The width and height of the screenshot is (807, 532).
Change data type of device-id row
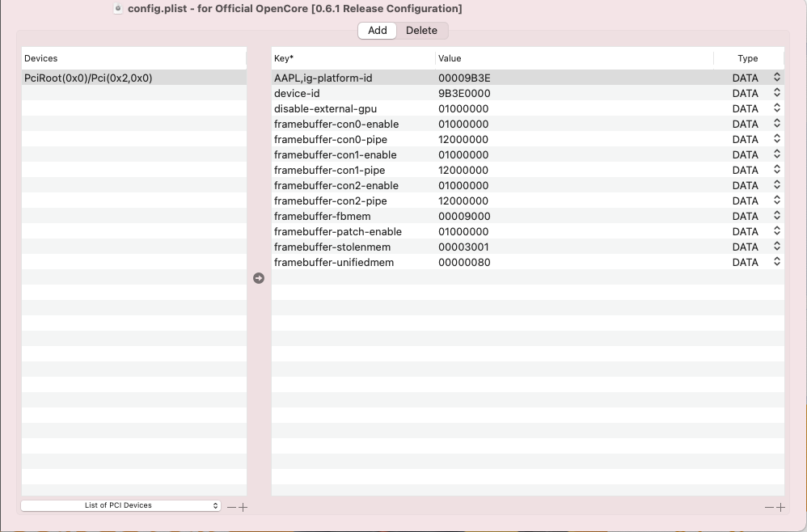coord(776,93)
